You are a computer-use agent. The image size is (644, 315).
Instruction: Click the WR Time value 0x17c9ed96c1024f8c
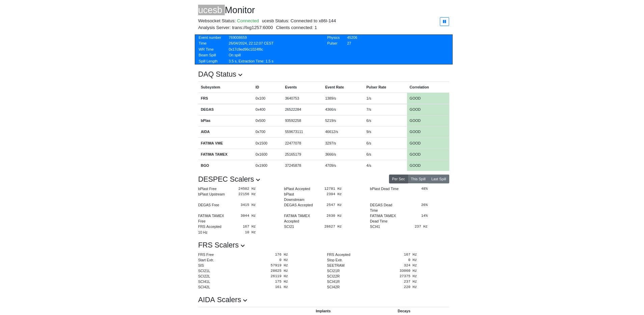point(246,49)
